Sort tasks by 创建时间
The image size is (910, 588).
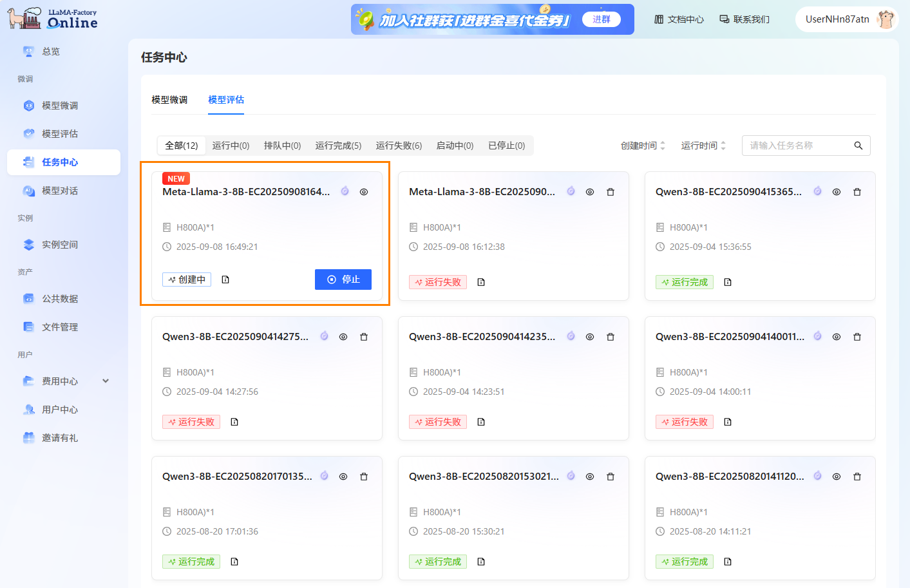click(x=642, y=146)
